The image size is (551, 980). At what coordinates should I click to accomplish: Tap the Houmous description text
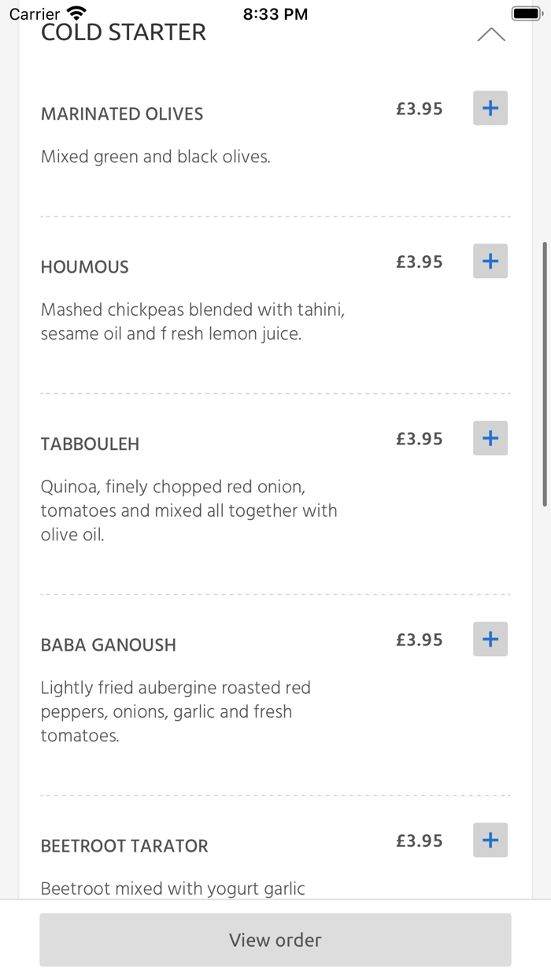(x=193, y=321)
